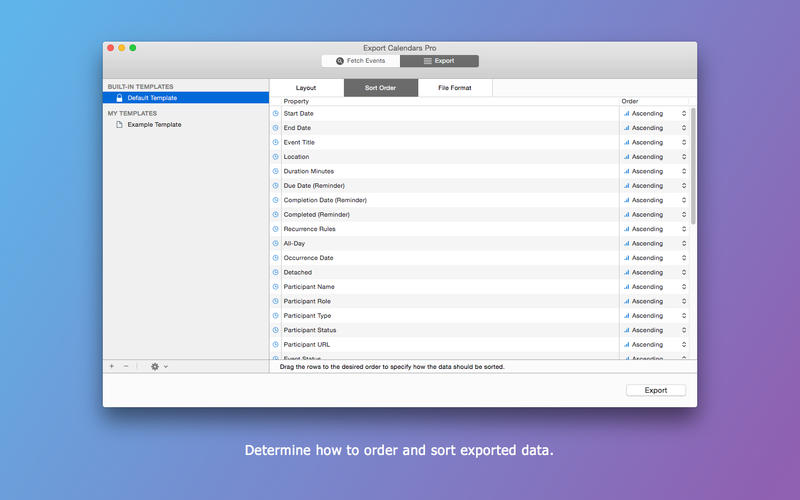Click the MY TEMPLATES section header
The height and width of the screenshot is (500, 800).
coord(132,113)
